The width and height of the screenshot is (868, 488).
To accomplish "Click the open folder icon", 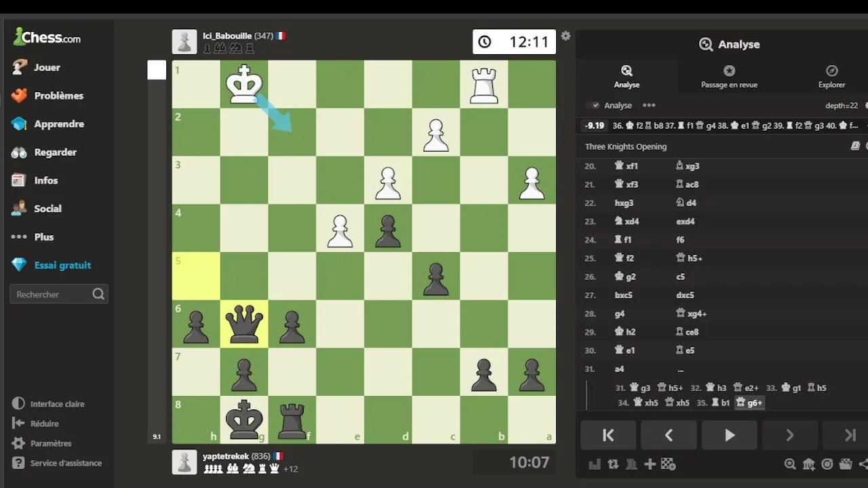I will [845, 464].
